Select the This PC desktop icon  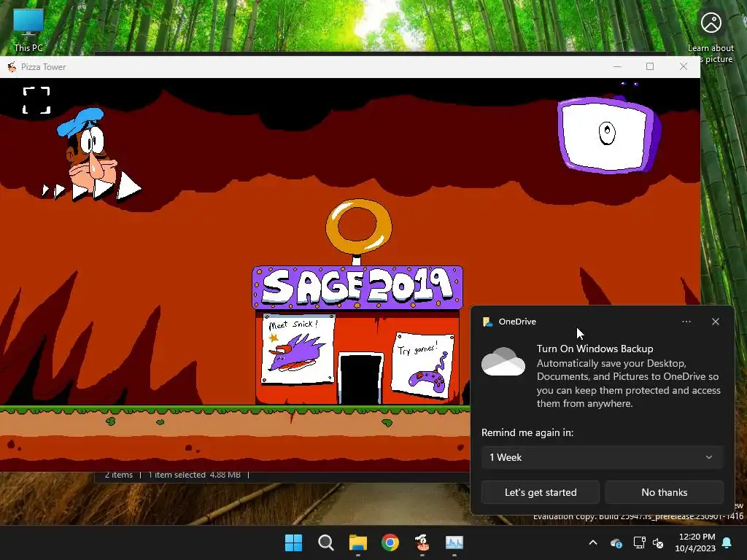[x=28, y=29]
